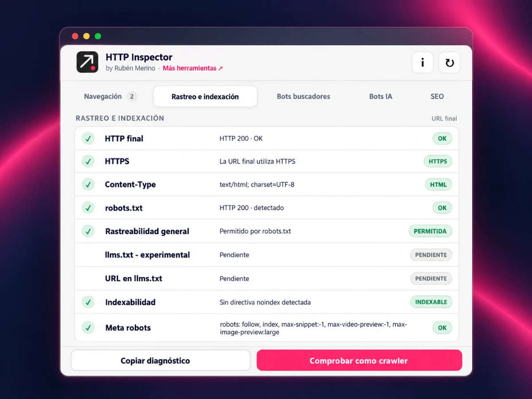Click the Comprobar como crawler button

(x=359, y=360)
